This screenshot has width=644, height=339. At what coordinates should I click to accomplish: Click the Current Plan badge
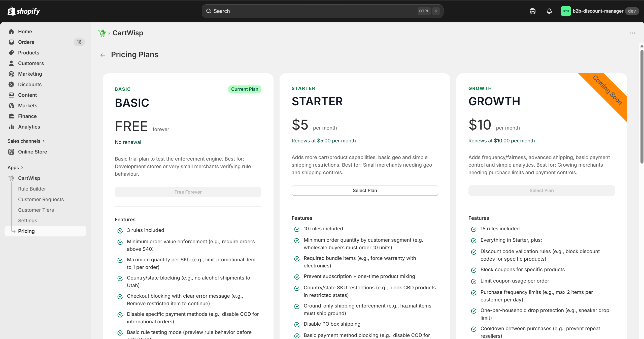pos(245,89)
